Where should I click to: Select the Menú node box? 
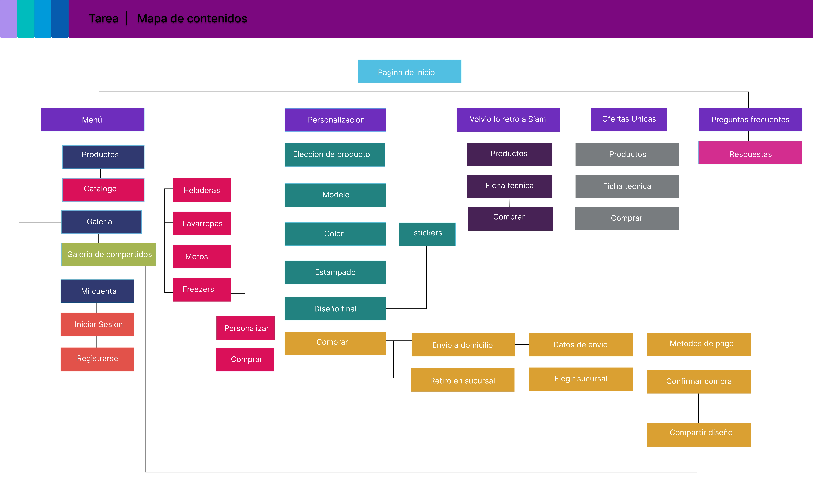click(92, 120)
